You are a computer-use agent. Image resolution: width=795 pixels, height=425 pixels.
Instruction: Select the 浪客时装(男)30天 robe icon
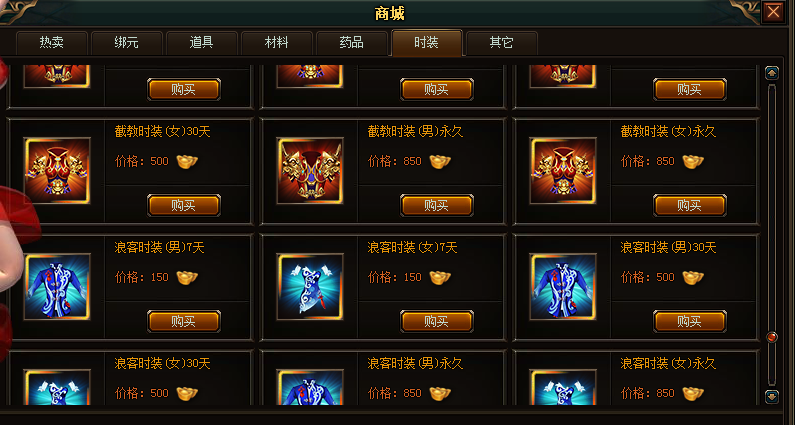563,287
